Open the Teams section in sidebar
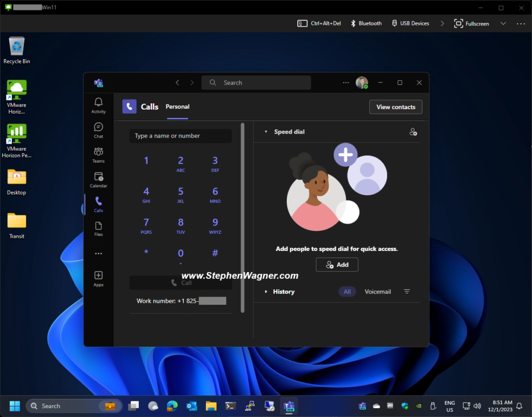Screen dimensions: 532x417 click(x=98, y=155)
